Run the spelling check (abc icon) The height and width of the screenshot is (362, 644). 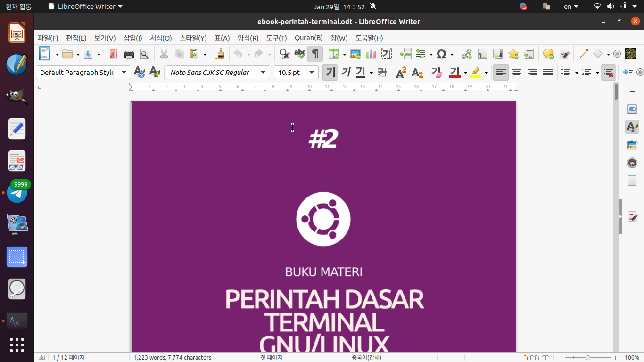(300, 54)
